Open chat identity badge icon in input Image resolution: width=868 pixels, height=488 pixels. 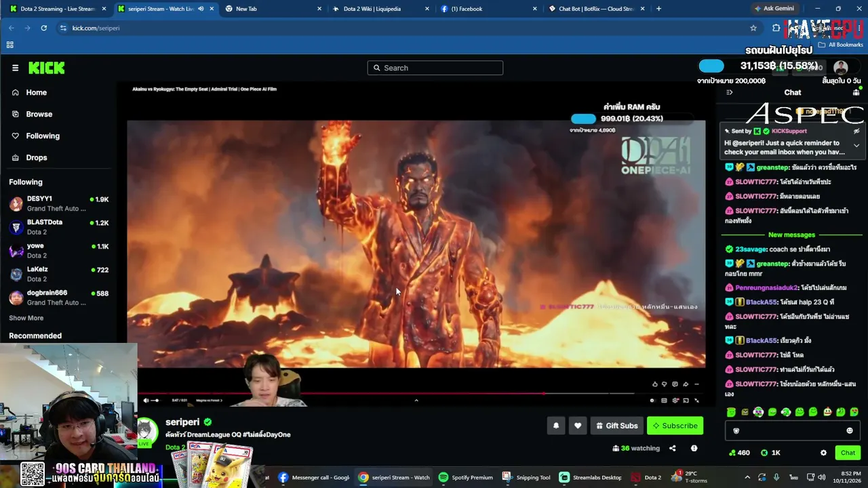click(x=736, y=430)
